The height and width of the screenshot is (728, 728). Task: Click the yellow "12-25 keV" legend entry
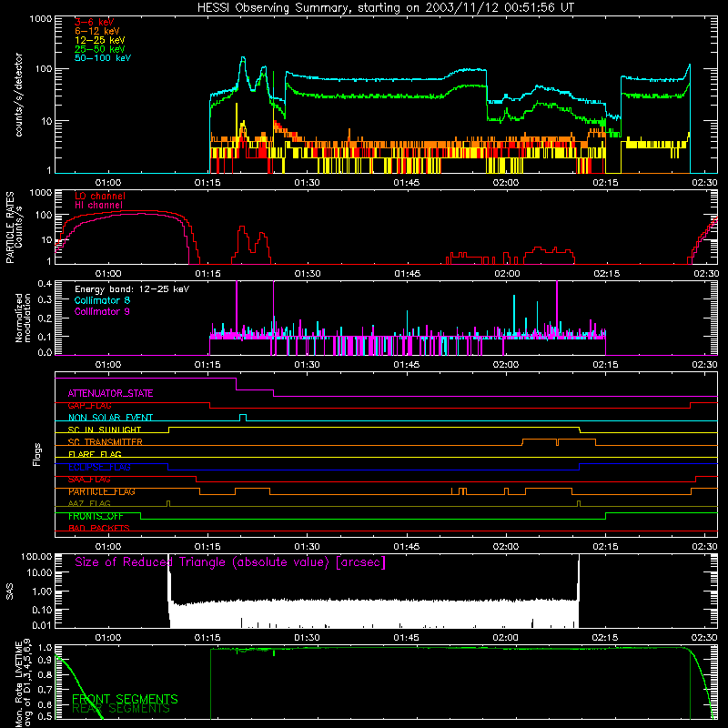coord(99,40)
